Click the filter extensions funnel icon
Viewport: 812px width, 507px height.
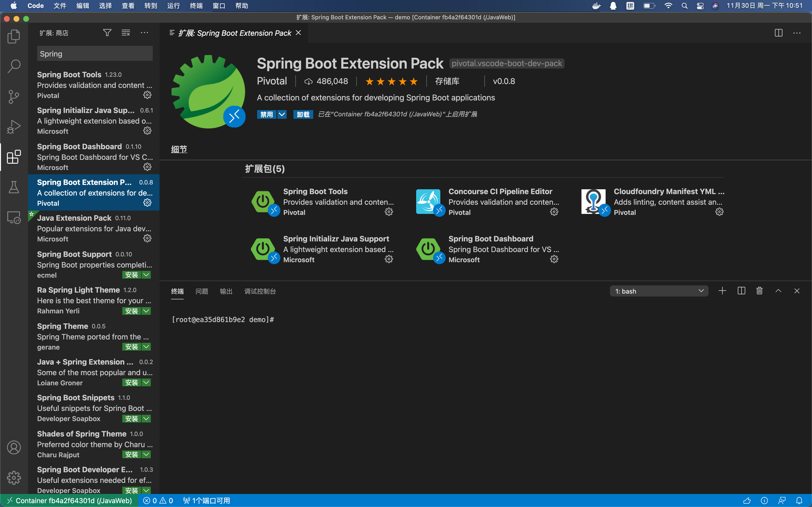(107, 33)
